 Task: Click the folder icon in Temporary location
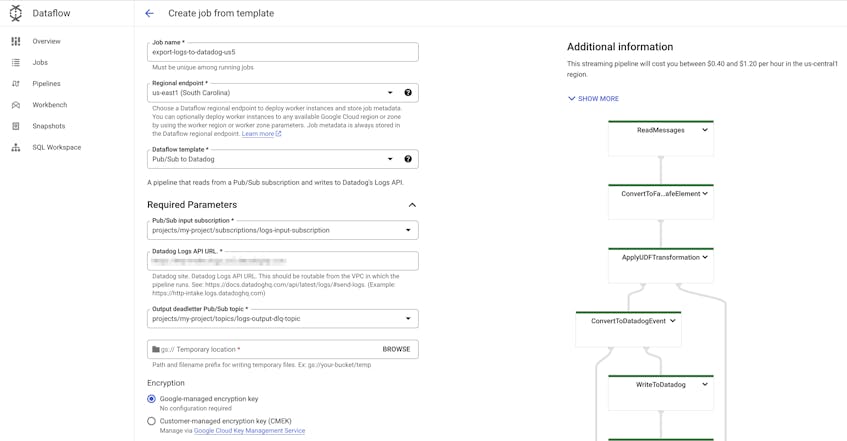[156, 349]
